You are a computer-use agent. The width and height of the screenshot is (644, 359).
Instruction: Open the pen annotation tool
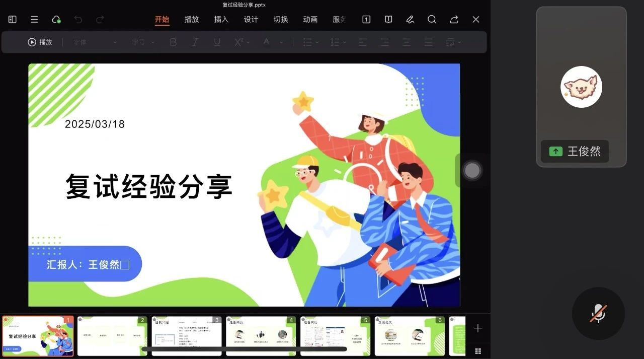(410, 19)
